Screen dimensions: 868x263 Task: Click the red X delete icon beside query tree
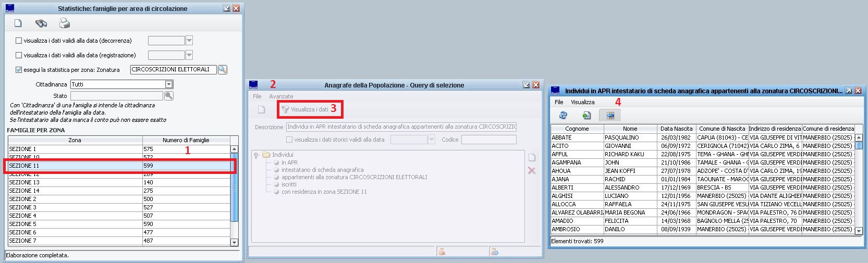pyautogui.click(x=532, y=170)
